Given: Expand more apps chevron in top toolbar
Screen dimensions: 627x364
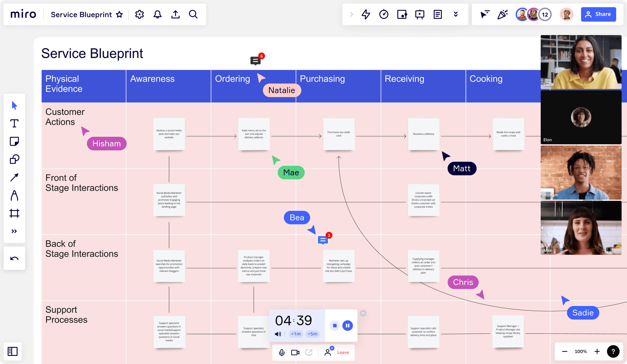Looking at the screenshot, I should point(456,14).
